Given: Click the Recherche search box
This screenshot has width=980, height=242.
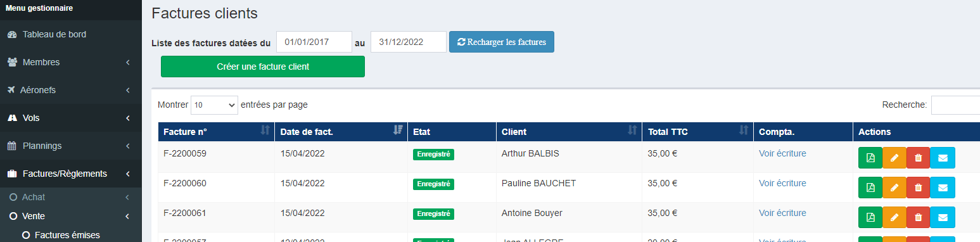Looking at the screenshot, I should [x=955, y=105].
